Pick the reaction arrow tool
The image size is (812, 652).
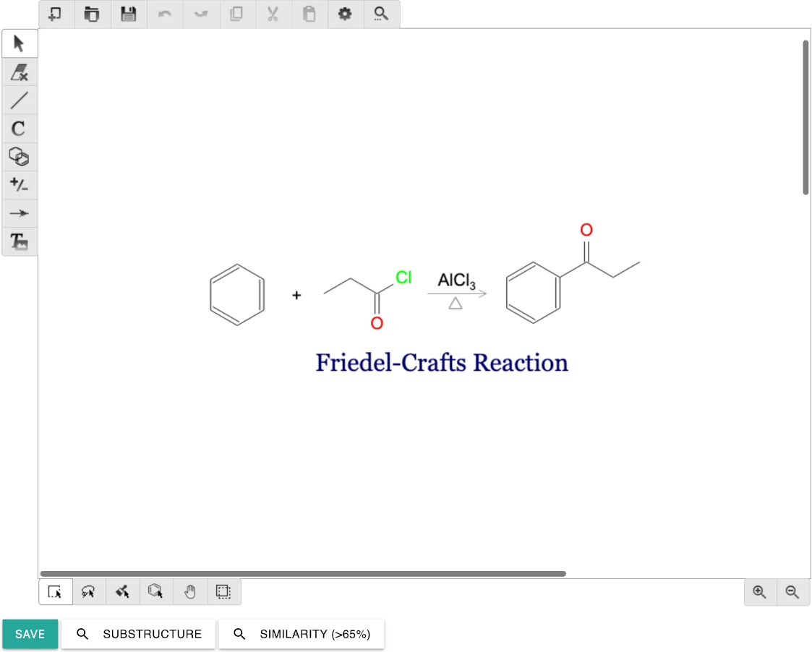point(20,213)
